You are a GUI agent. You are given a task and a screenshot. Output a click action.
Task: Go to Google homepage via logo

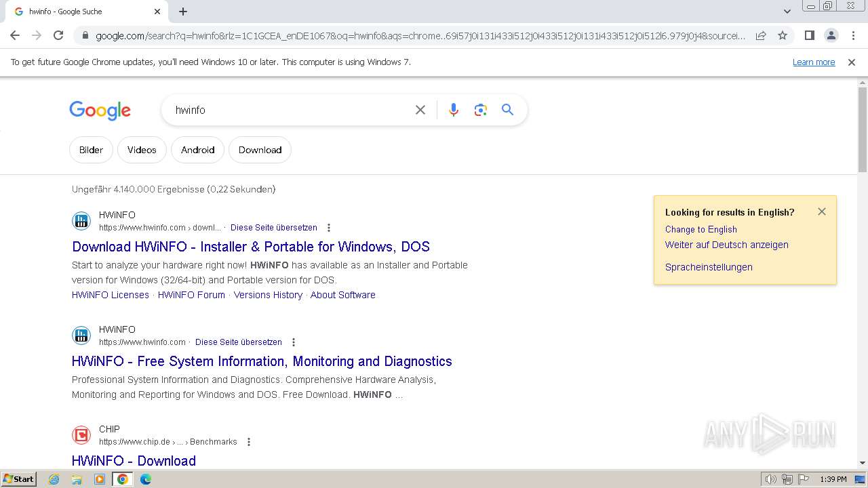pos(100,110)
